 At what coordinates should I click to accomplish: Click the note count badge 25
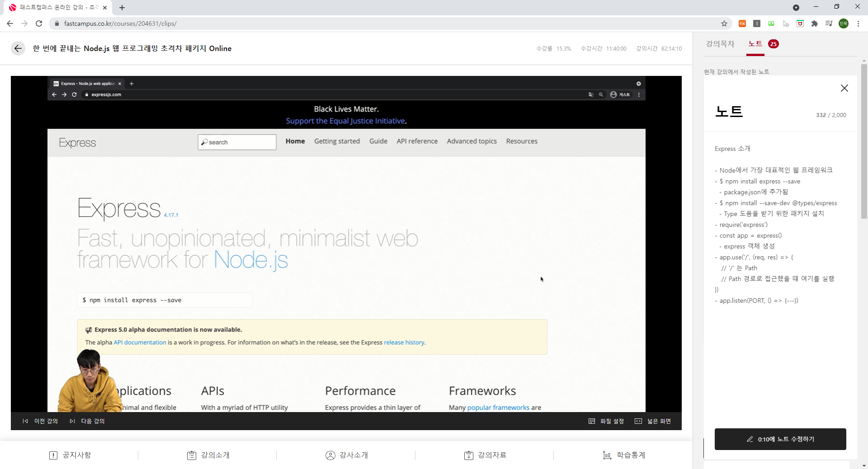click(774, 44)
